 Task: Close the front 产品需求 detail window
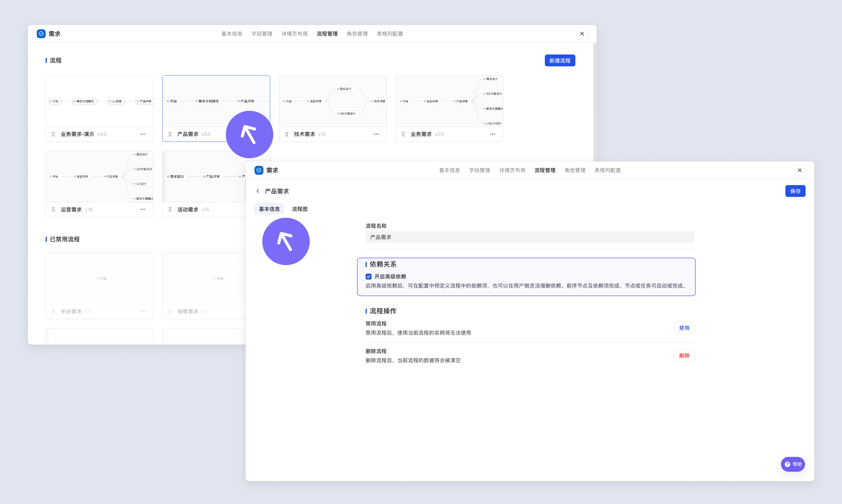tap(800, 170)
